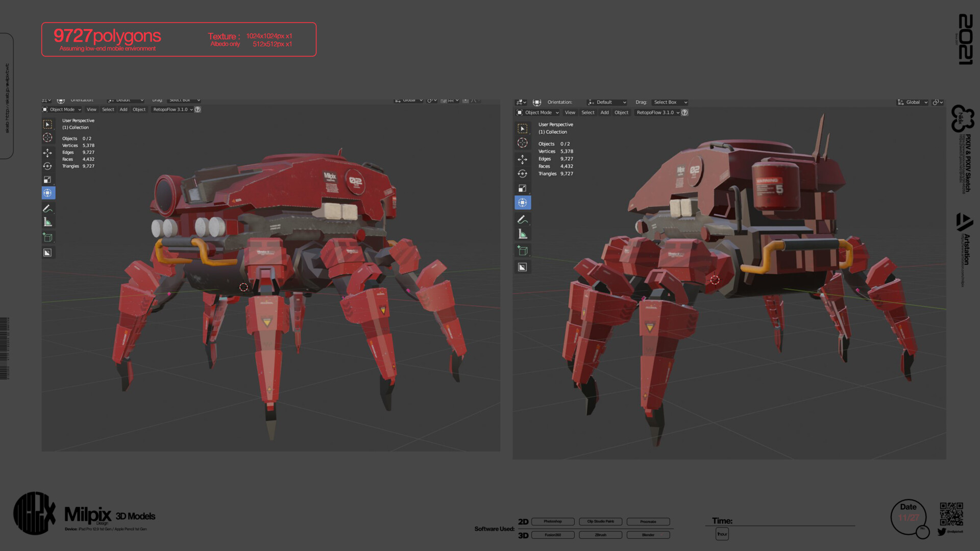The image size is (980, 551).
Task: Open the Global transform orientation selector
Action: 409,100
